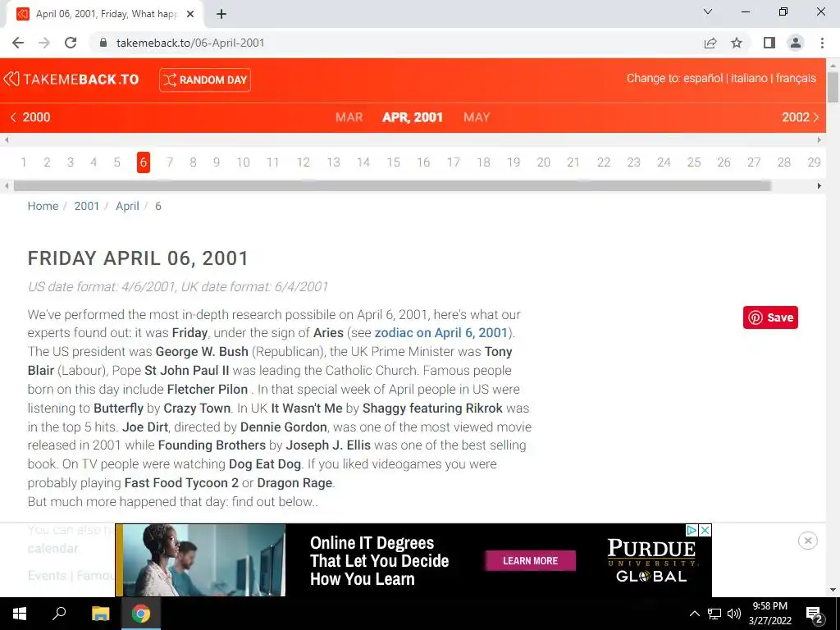Open the Windows Start menu
Viewport: 840px width, 630px height.
click(20, 614)
